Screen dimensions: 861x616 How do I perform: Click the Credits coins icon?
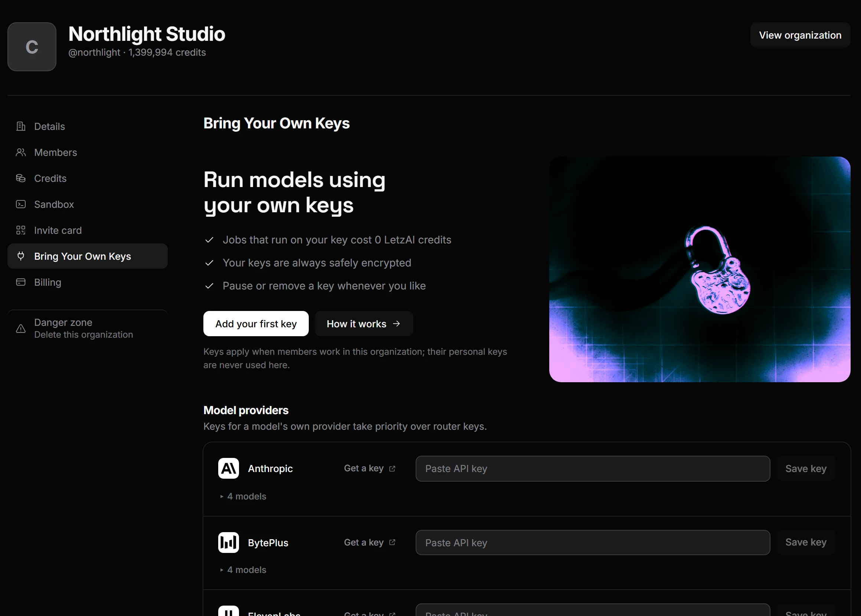(21, 178)
